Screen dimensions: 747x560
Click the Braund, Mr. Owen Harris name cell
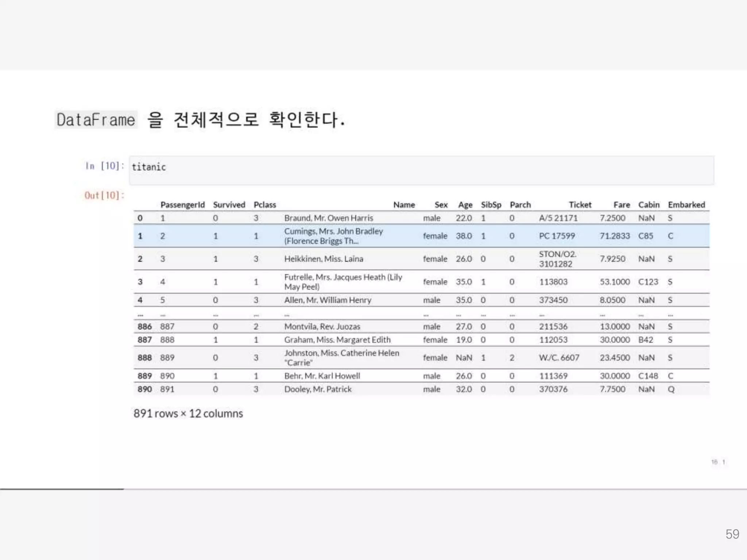[329, 218]
